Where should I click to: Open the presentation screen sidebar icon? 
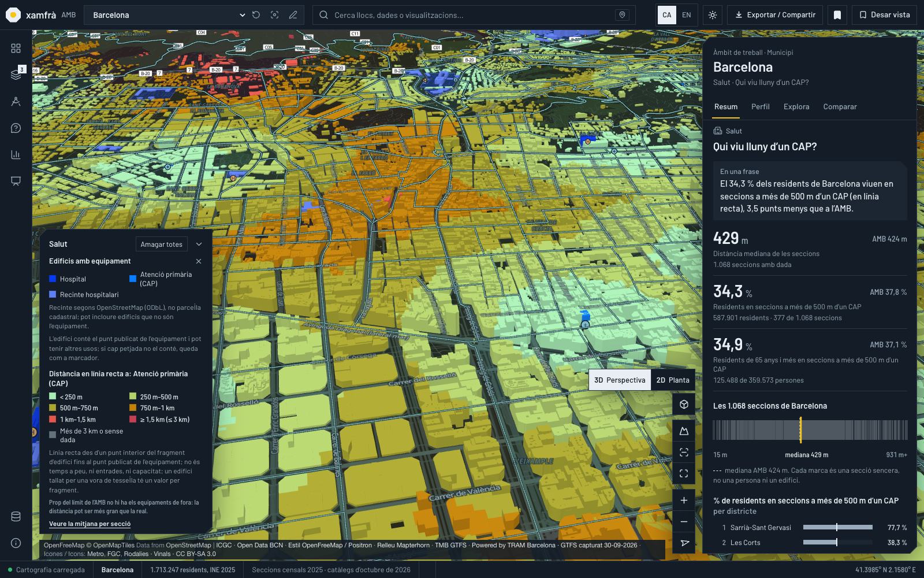coord(16,181)
